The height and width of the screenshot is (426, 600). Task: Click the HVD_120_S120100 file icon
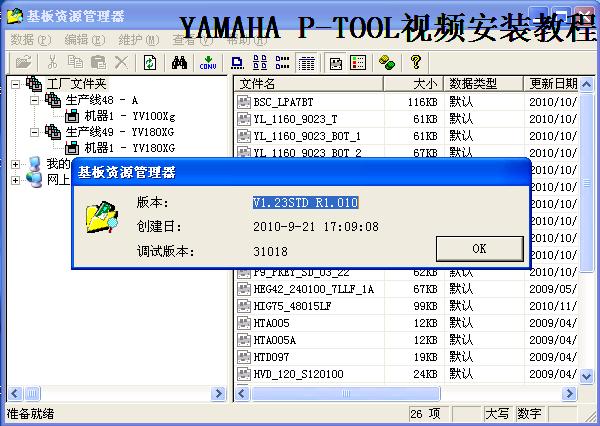point(244,374)
